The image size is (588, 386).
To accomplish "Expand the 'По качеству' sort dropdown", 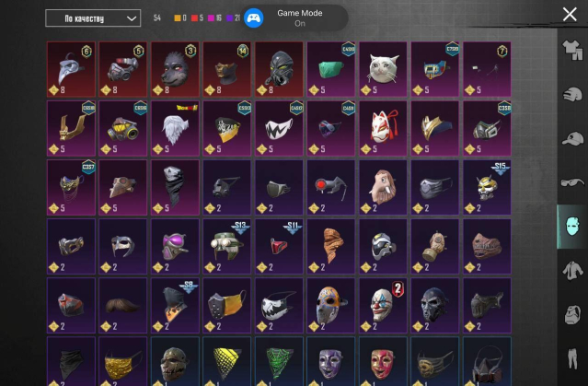I will [x=93, y=18].
